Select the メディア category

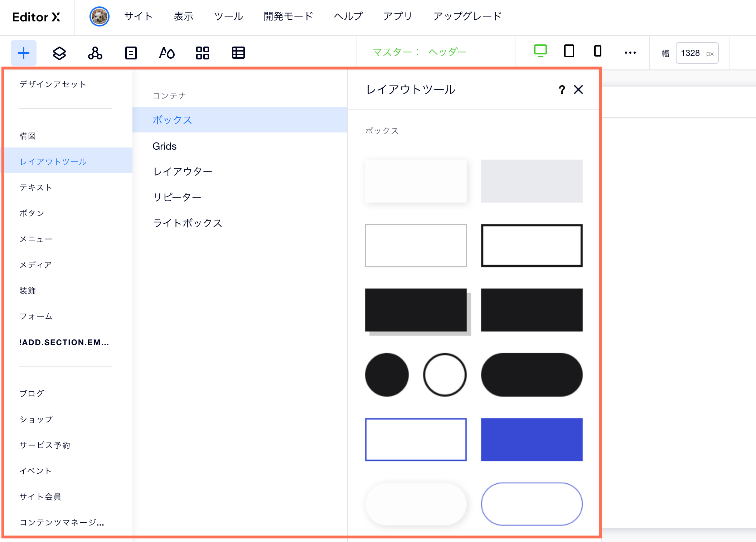coord(36,265)
